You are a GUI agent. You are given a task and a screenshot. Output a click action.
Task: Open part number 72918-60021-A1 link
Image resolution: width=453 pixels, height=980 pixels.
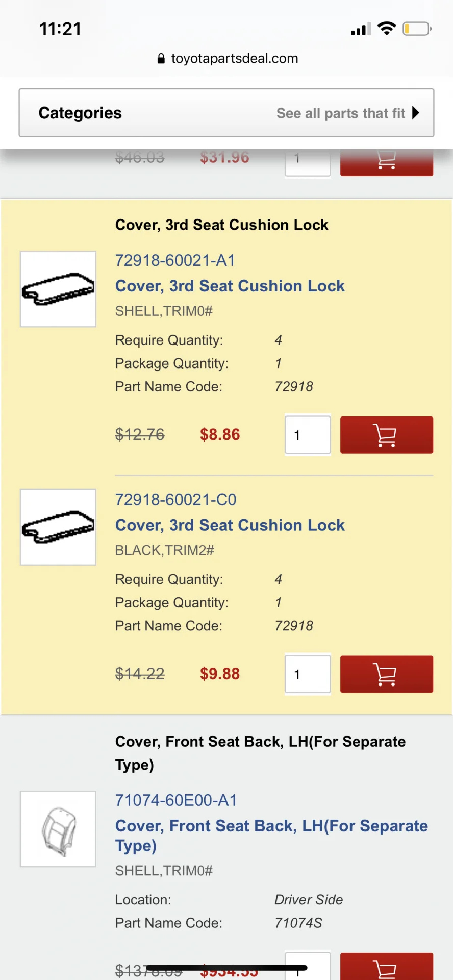(175, 260)
